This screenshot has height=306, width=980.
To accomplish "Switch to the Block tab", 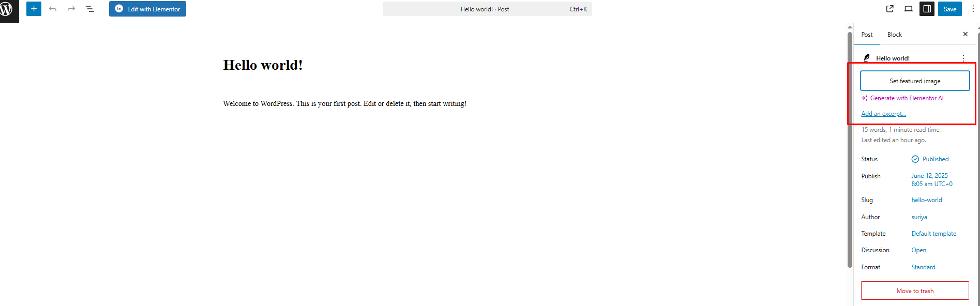I will coord(894,35).
